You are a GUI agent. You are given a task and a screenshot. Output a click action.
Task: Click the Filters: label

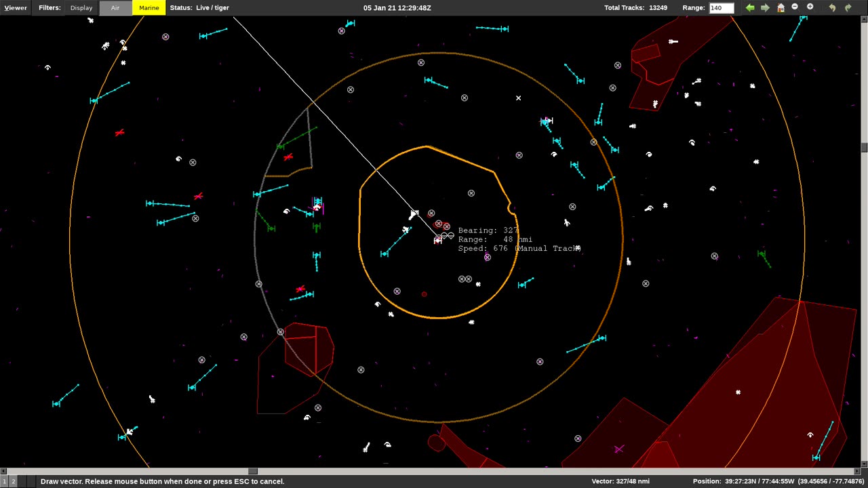(50, 7)
